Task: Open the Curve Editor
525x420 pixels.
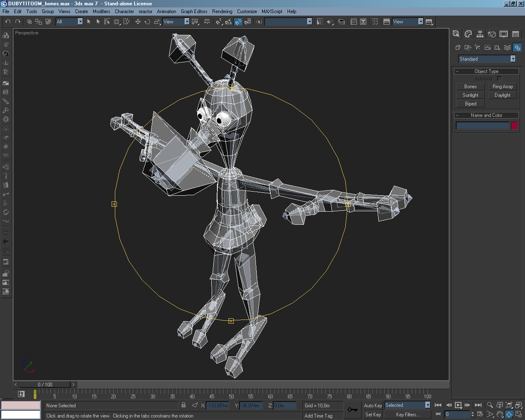Action: tap(354, 22)
